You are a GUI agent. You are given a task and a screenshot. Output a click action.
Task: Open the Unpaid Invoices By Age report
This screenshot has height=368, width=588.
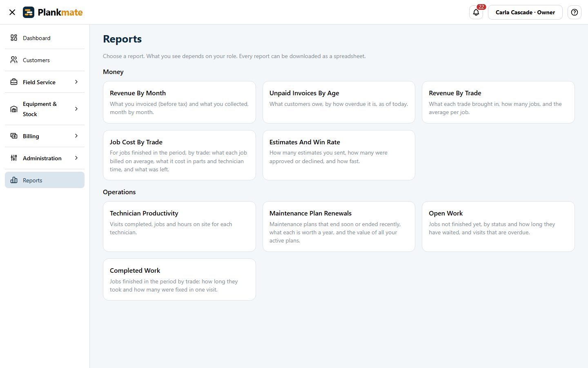click(339, 102)
